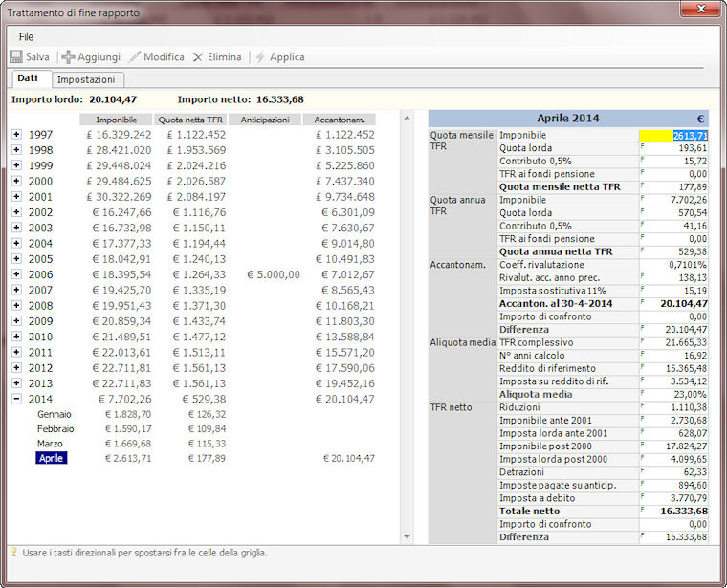Close the Trattamento di fine rapporto window
The image size is (727, 588).
click(x=701, y=9)
